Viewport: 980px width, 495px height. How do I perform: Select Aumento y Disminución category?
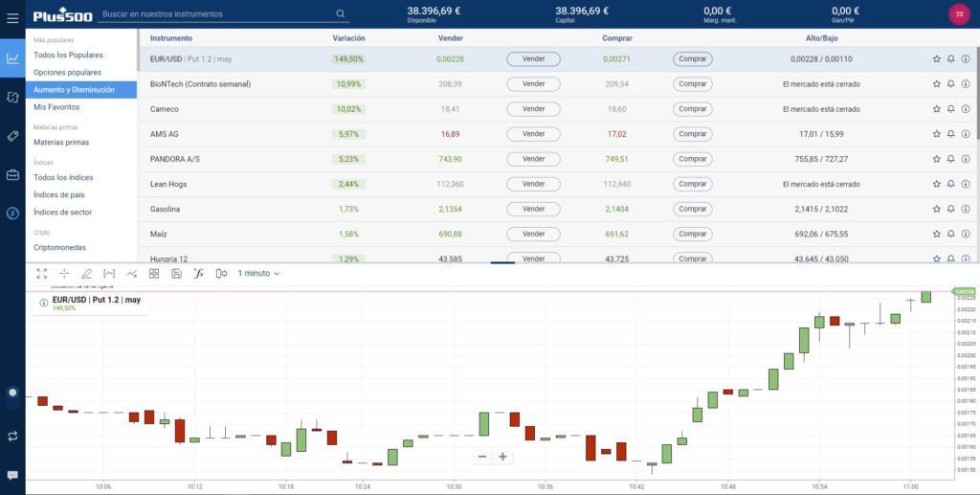(81, 90)
